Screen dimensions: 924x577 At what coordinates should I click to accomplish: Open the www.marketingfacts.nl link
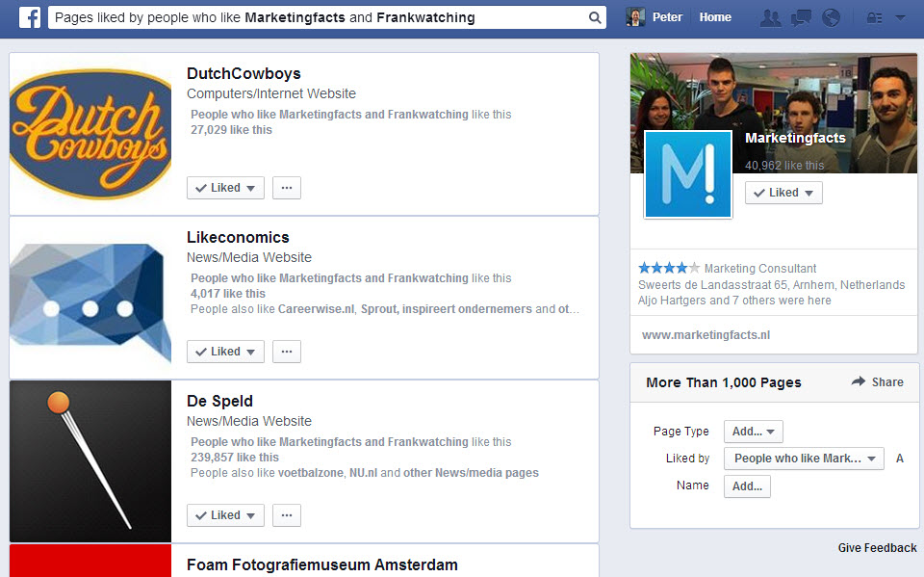click(706, 335)
